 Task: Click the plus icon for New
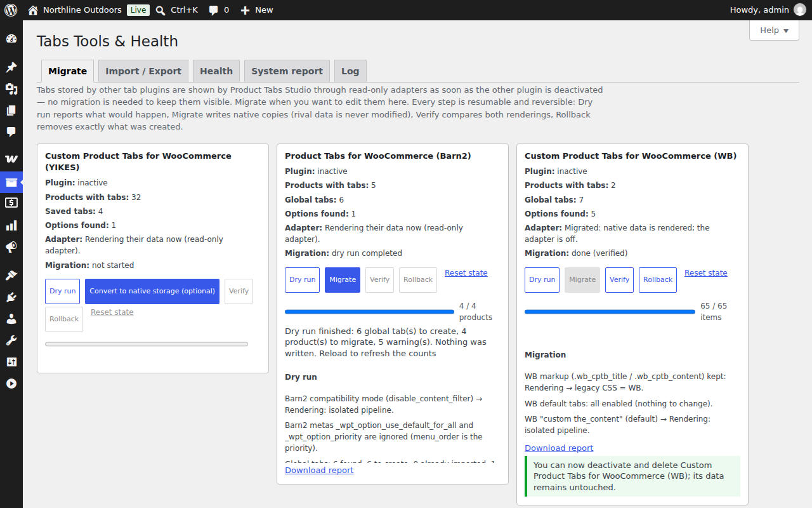[x=246, y=10]
